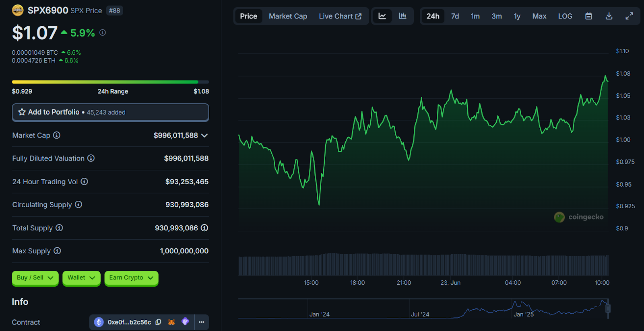Image resolution: width=644 pixels, height=331 pixels.
Task: Open Fully Diluted Valuation info icon
Action: pos(91,158)
